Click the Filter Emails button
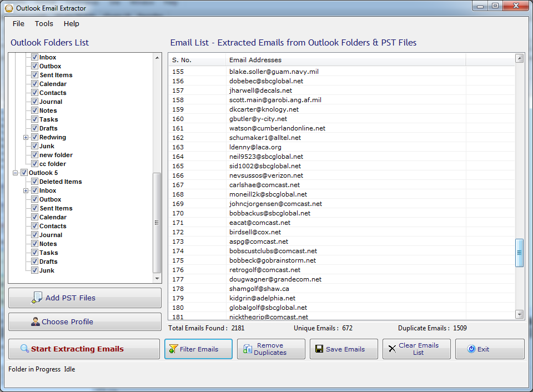The height and width of the screenshot is (392, 533). coord(199,349)
